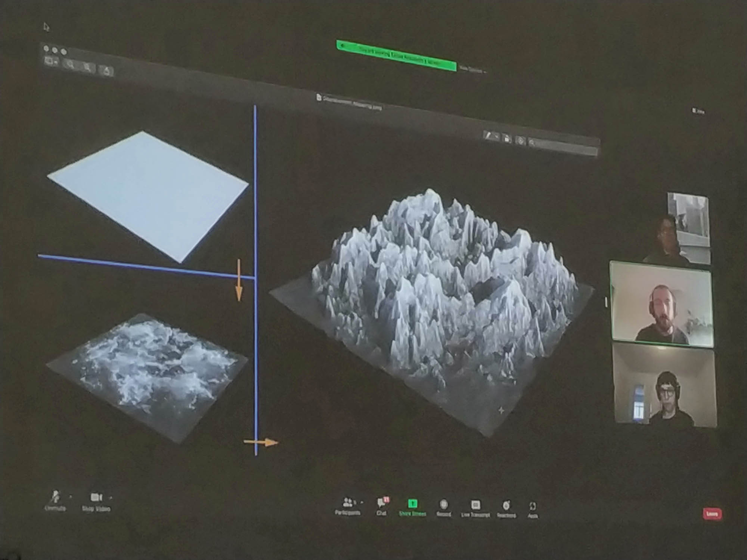Click the green screen sharing banner
747x560 pixels.
tap(396, 56)
